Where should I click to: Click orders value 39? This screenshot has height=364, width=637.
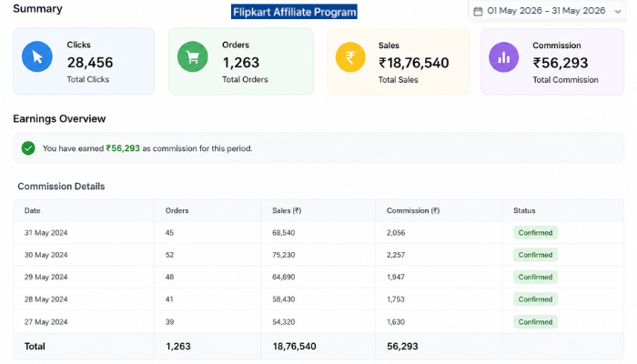[x=170, y=322]
